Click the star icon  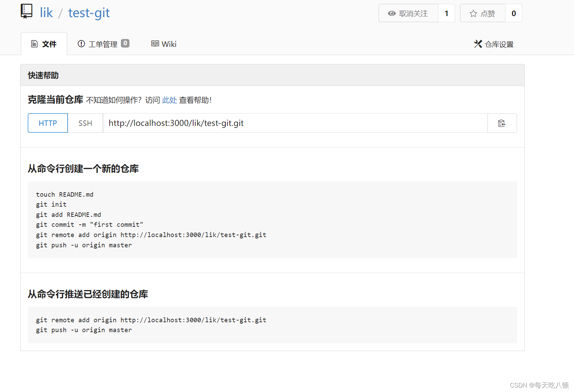(x=473, y=13)
